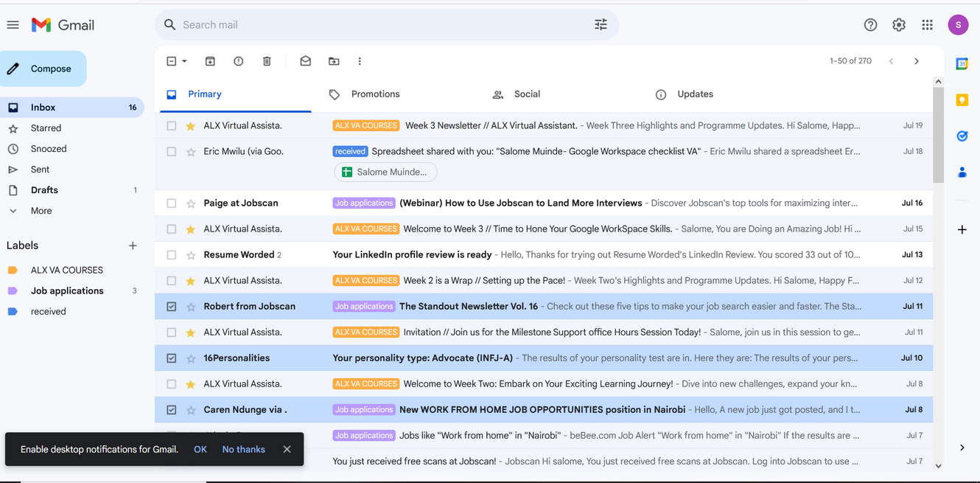Image resolution: width=980 pixels, height=483 pixels.
Task: Open the Starred folder
Action: click(46, 128)
